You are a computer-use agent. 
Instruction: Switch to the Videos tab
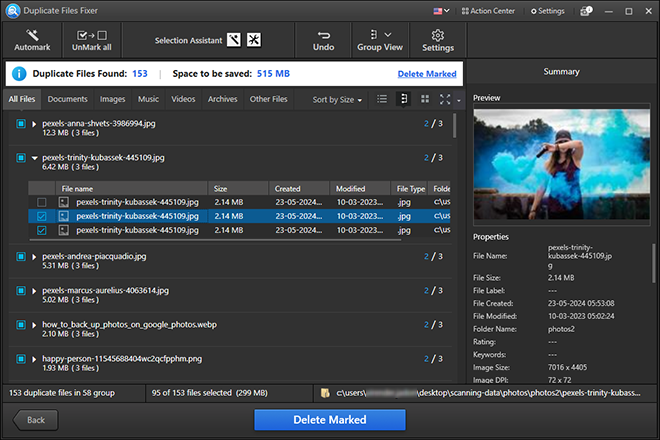click(183, 99)
